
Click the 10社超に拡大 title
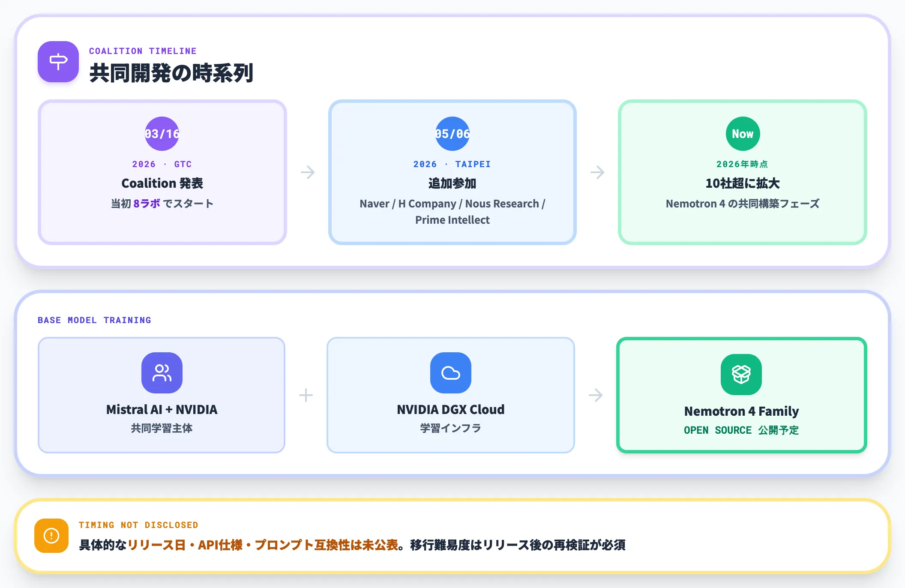pyautogui.click(x=743, y=183)
